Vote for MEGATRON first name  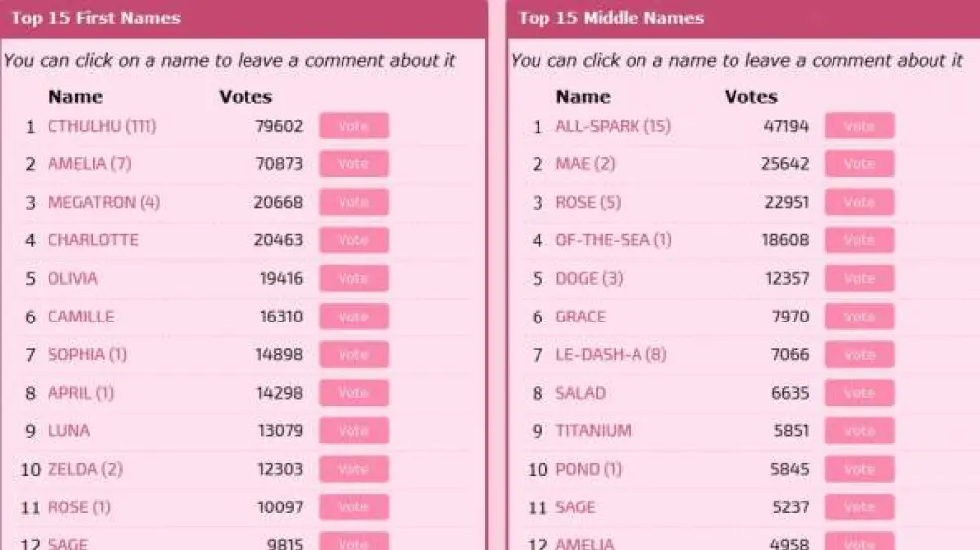tap(353, 203)
